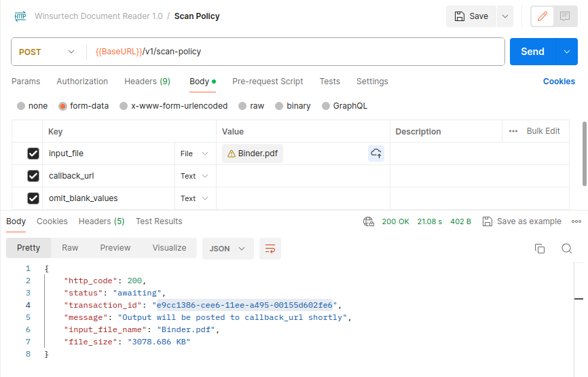The height and width of the screenshot is (377, 588).
Task: Open the Test Results tab
Action: pyautogui.click(x=159, y=221)
